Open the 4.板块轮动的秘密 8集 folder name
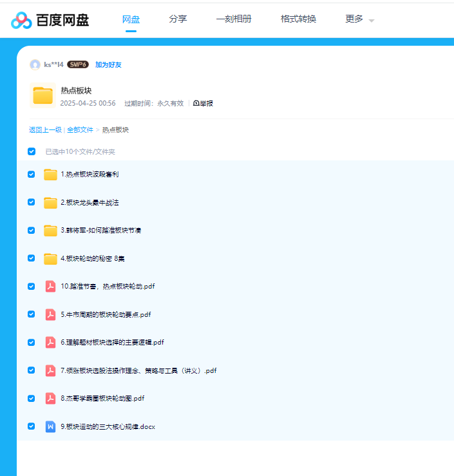The width and height of the screenshot is (454, 476). (x=92, y=259)
